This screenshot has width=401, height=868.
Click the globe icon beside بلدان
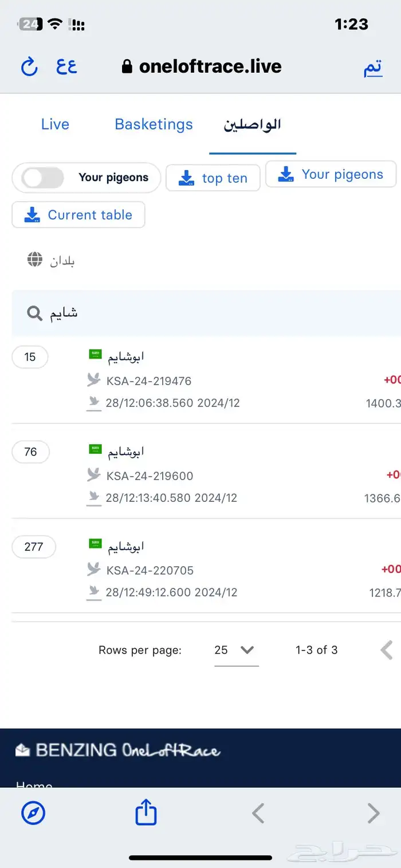pos(35,260)
